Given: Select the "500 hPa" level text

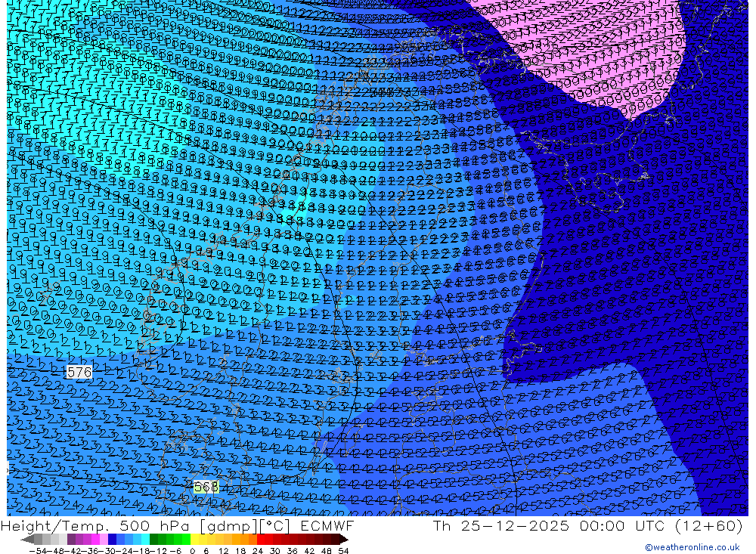Looking at the screenshot, I should pos(153,525).
